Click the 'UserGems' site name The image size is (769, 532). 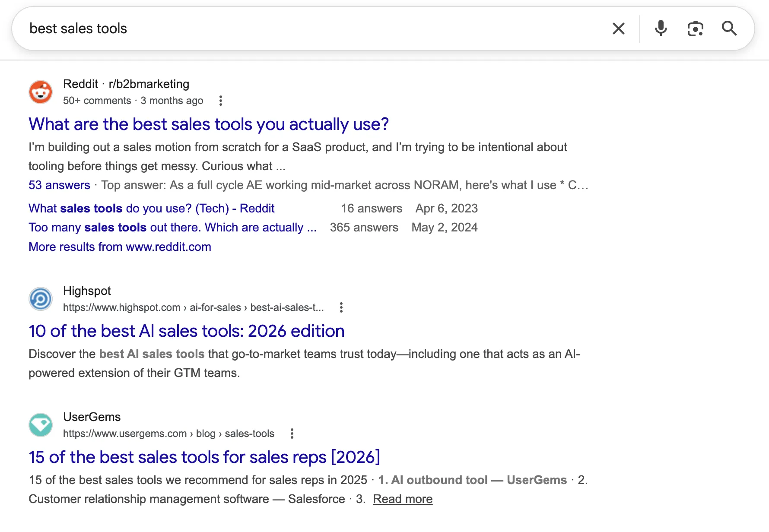[x=92, y=417]
